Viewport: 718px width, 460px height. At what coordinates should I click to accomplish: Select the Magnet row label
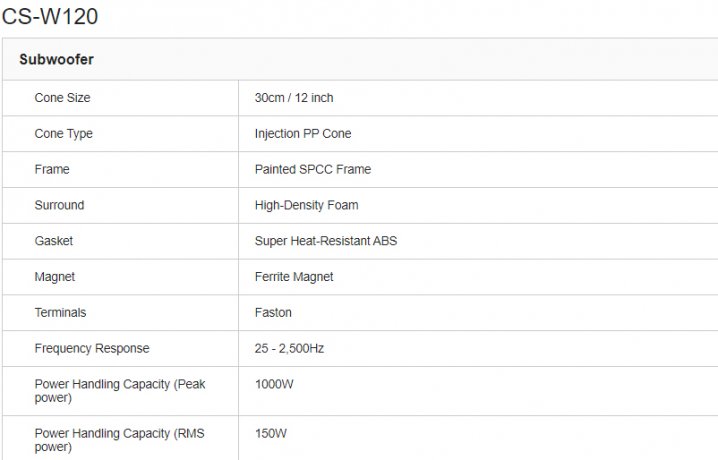tap(55, 277)
